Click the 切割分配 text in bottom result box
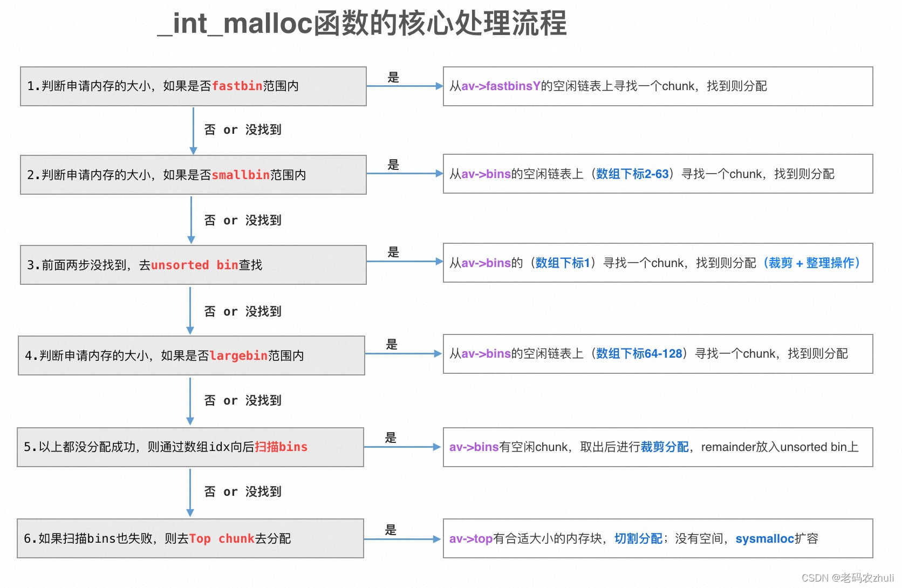The image size is (902, 588). pyautogui.click(x=638, y=538)
